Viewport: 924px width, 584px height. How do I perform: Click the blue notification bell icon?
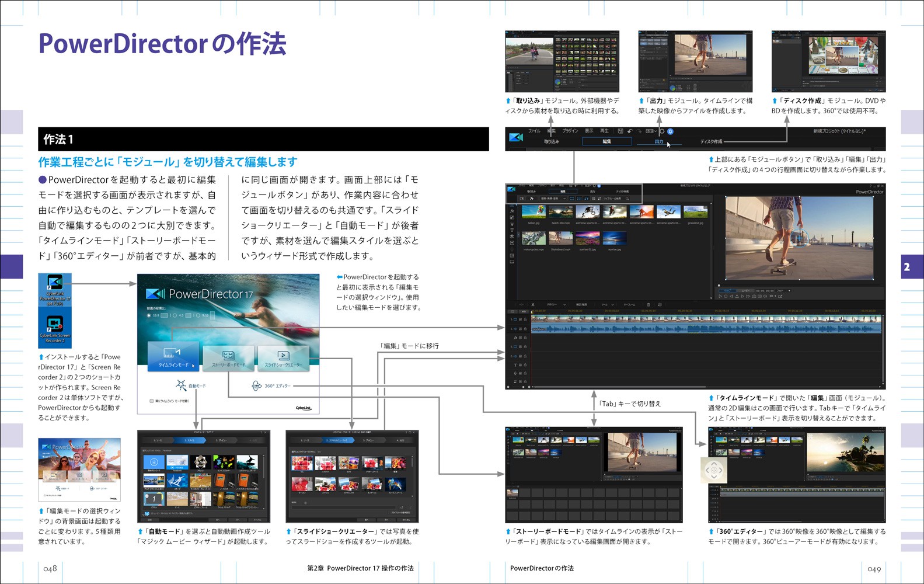670,131
